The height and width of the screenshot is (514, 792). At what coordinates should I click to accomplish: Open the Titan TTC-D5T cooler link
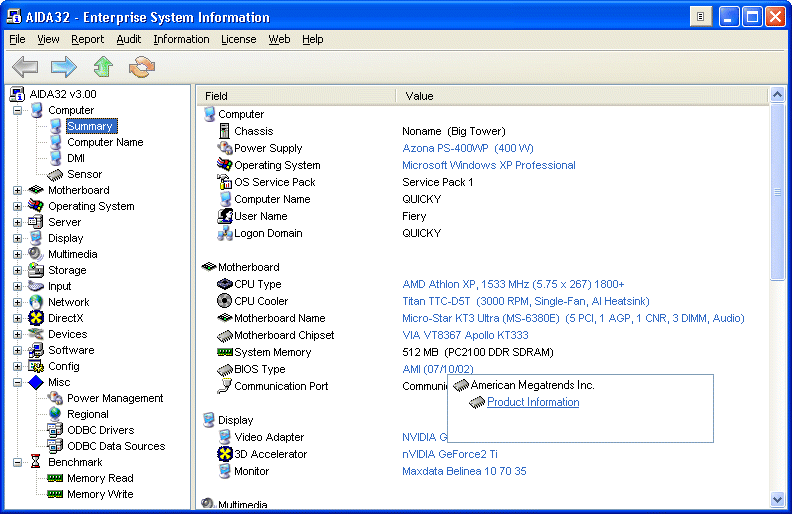click(x=526, y=301)
